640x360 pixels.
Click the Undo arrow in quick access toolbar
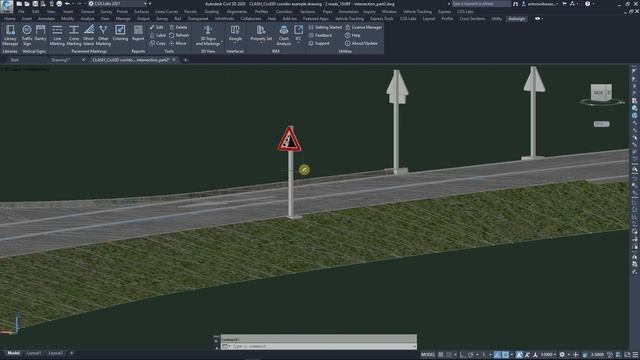(67, 4)
